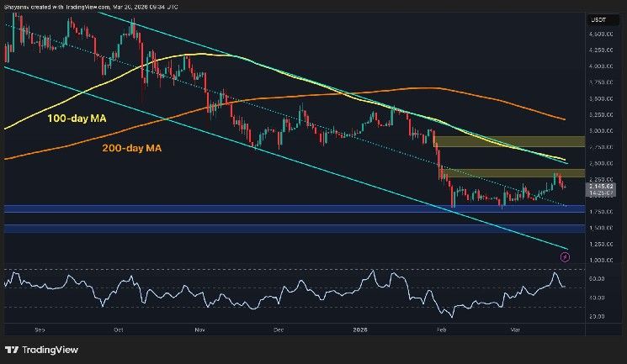Click the purple lightning bolt icon
The height and width of the screenshot is (364, 627).
coord(565,257)
